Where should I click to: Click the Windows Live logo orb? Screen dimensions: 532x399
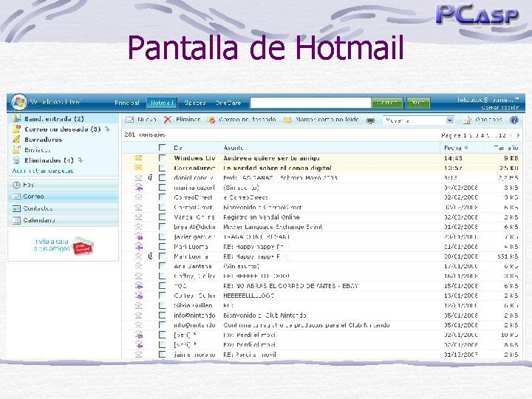[x=19, y=102]
